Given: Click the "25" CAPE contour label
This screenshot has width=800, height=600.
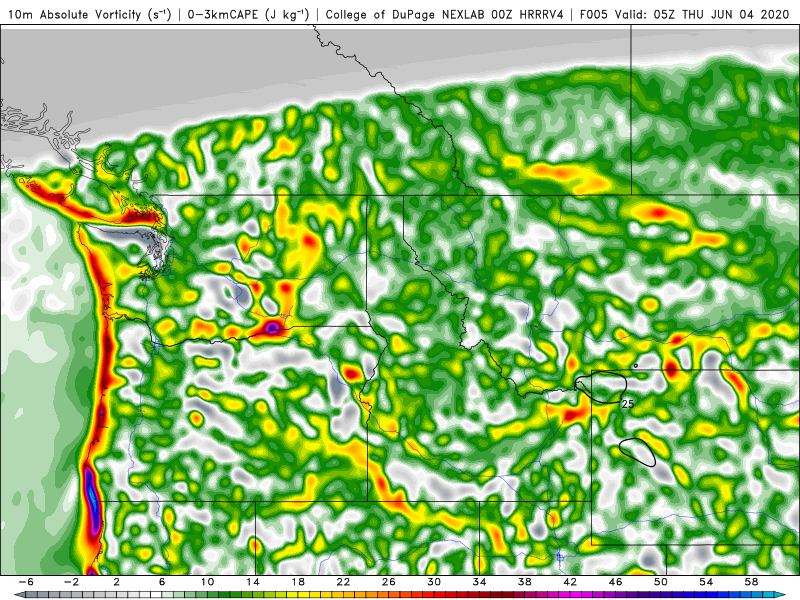Looking at the screenshot, I should (x=628, y=404).
